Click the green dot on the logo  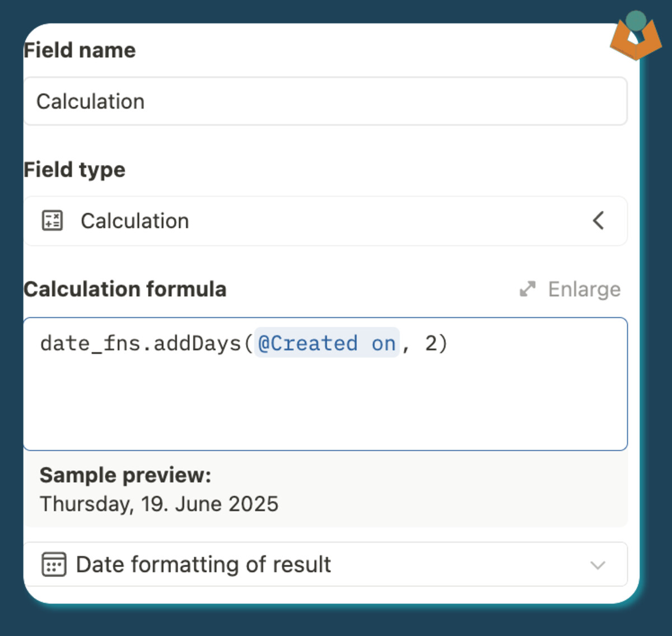click(x=636, y=20)
